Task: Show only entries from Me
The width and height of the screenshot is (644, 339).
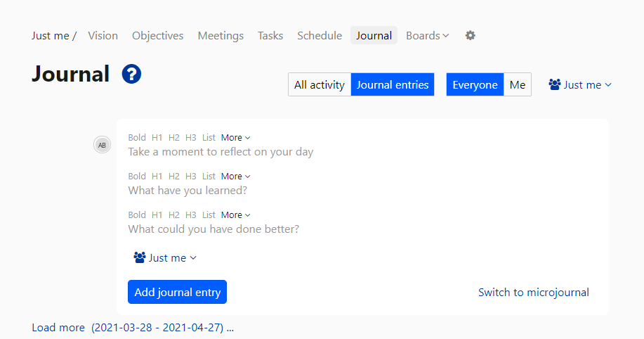Action: [x=517, y=84]
